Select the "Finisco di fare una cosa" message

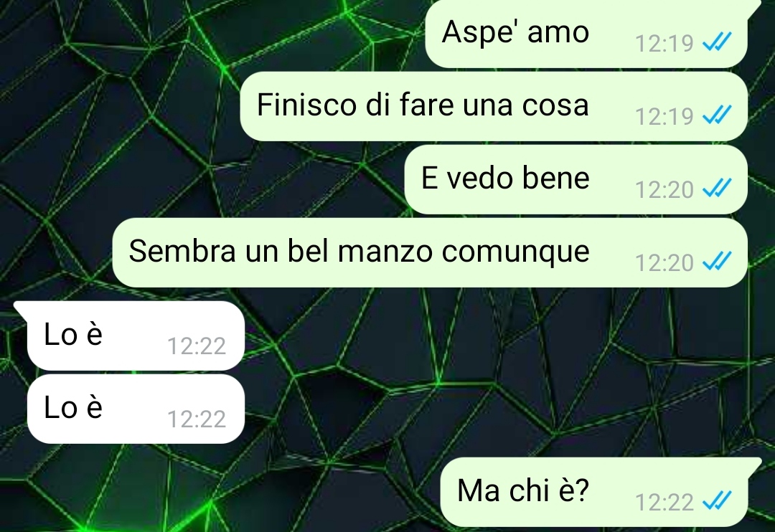494,106
